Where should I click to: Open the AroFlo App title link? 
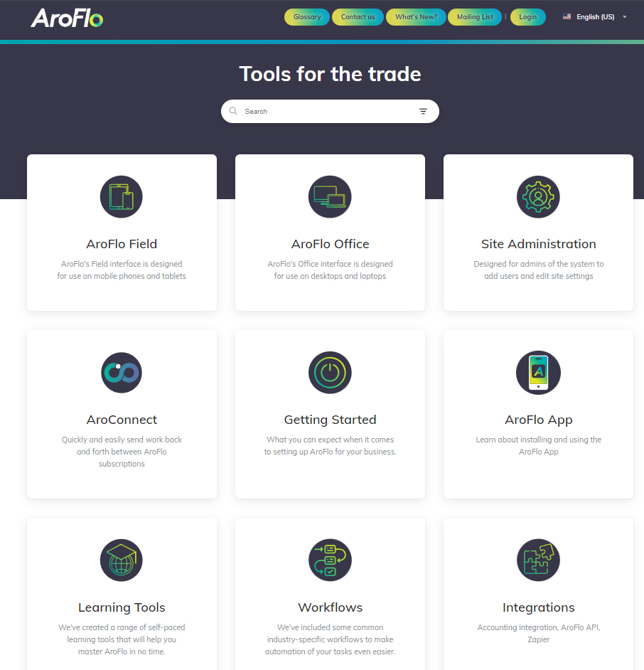[x=539, y=420]
